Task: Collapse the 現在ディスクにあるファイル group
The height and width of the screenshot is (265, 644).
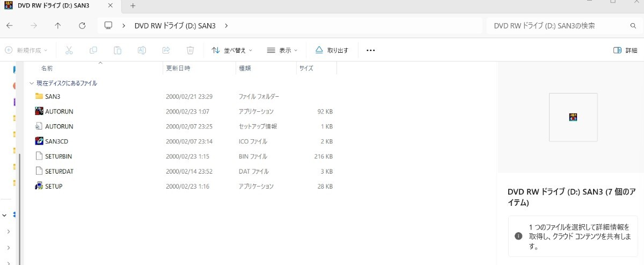Action: [32, 83]
